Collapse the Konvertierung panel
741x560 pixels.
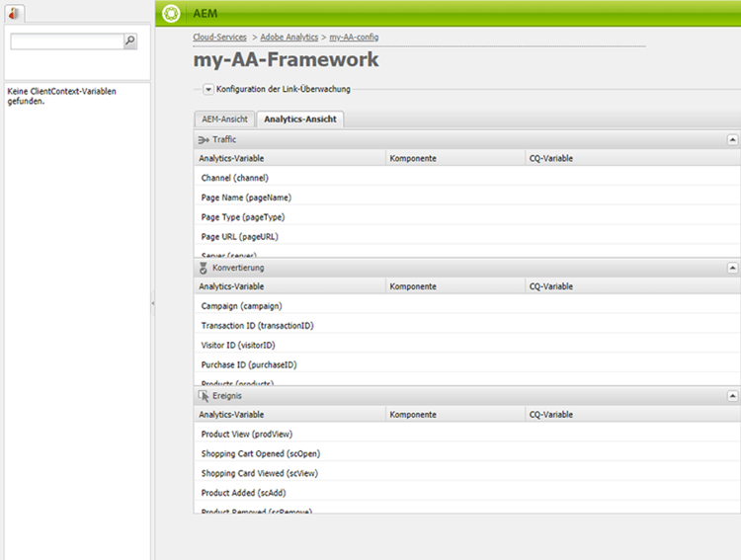pyautogui.click(x=732, y=268)
